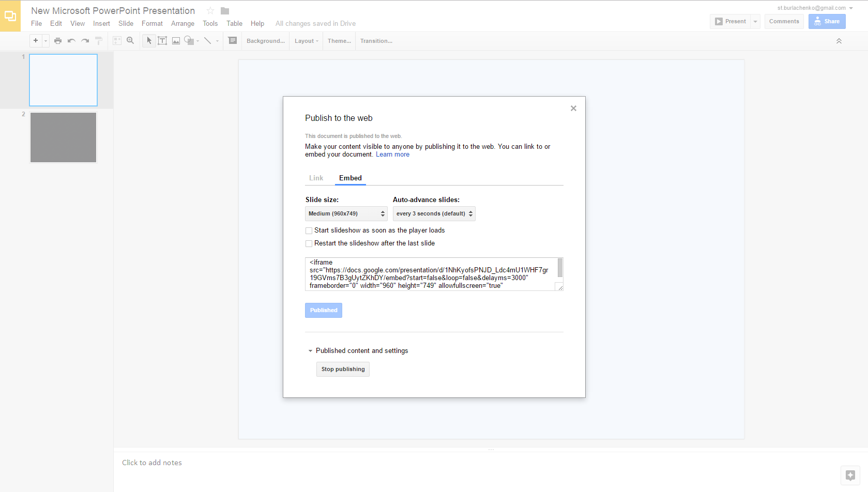Open the Present options dropdown arrow
Screen dimensions: 868x492
755,21
